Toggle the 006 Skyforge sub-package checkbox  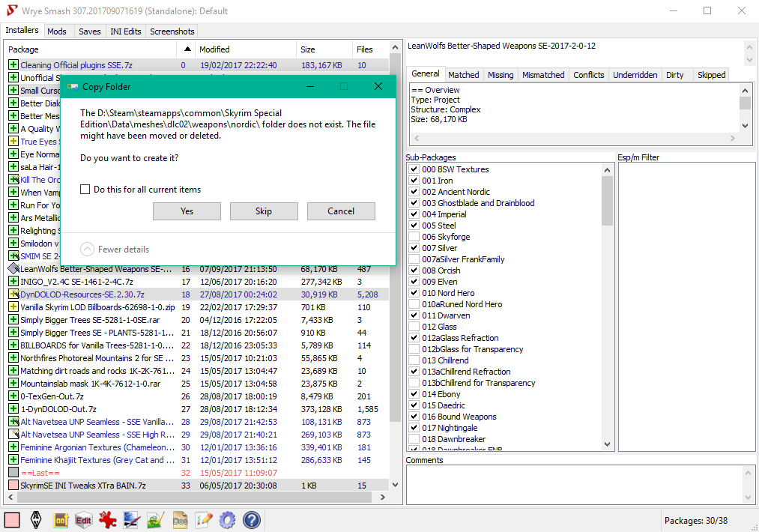[x=414, y=237]
